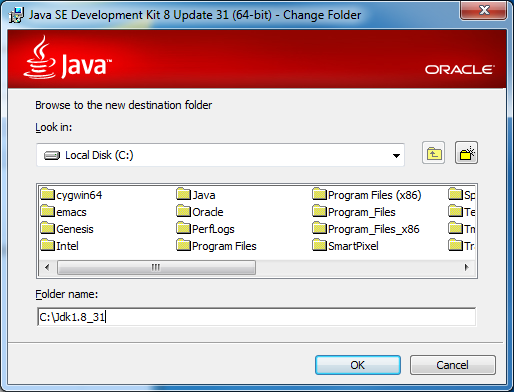The image size is (514, 392).
Task: Select the emacs folder icon
Action: tap(47, 211)
